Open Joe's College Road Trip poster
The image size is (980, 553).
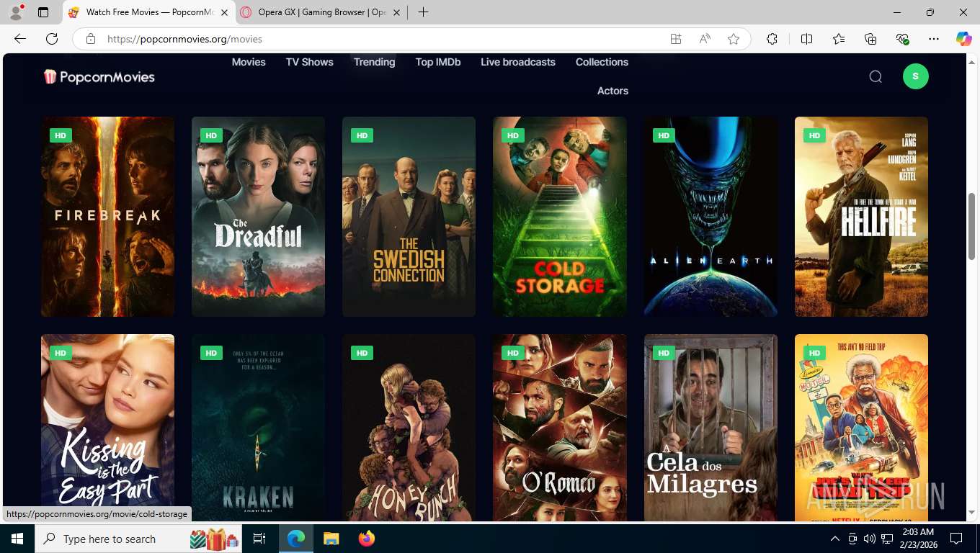coord(861,428)
